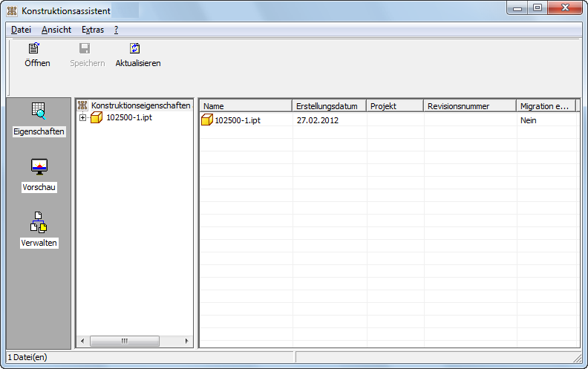Click the Vorschau label in sidebar

point(39,187)
